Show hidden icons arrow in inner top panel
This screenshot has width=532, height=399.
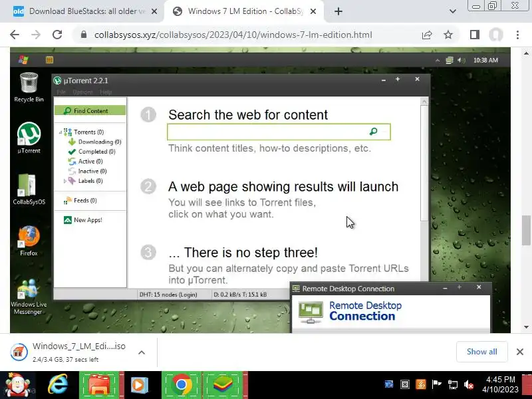[x=438, y=61]
